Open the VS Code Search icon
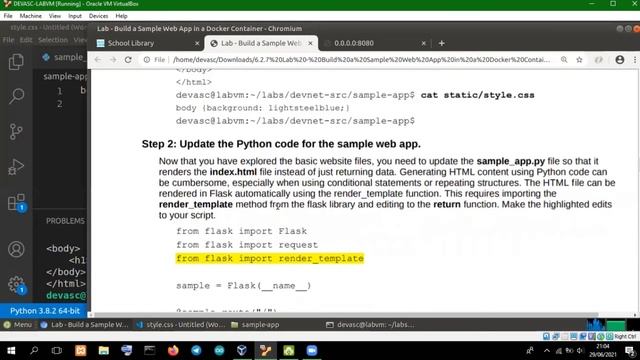Image resolution: width=640 pixels, height=360 pixels. click(x=16, y=96)
